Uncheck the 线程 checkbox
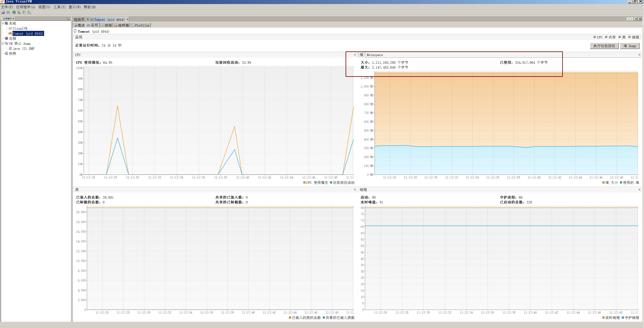 pos(629,37)
